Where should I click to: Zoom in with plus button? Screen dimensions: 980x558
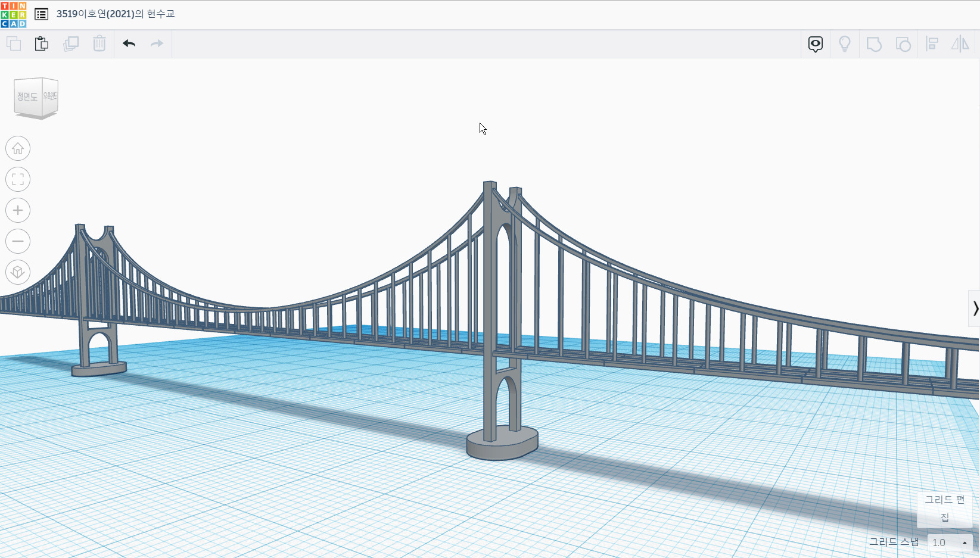18,210
